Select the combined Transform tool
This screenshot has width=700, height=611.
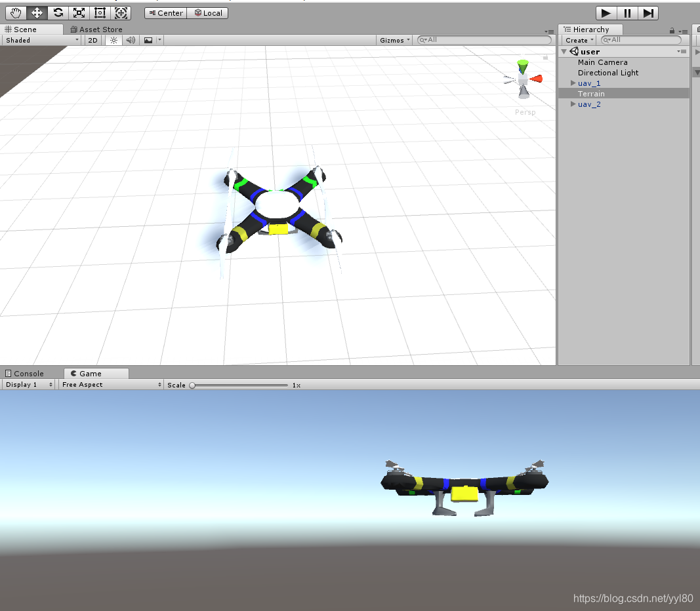point(121,13)
